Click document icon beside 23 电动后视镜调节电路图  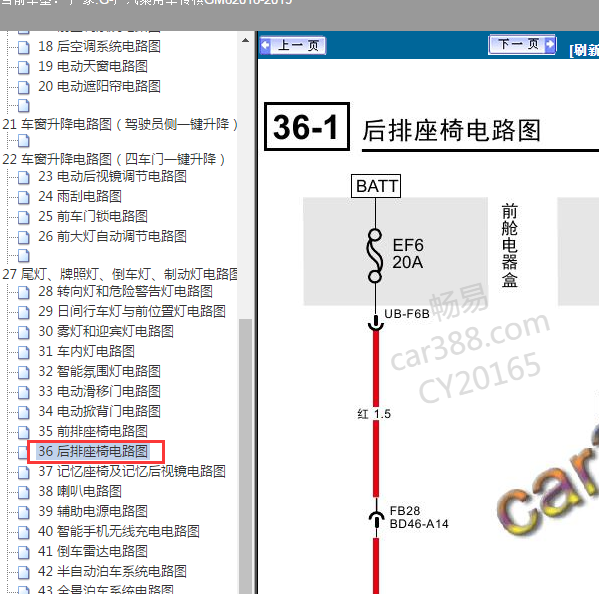pos(24,177)
